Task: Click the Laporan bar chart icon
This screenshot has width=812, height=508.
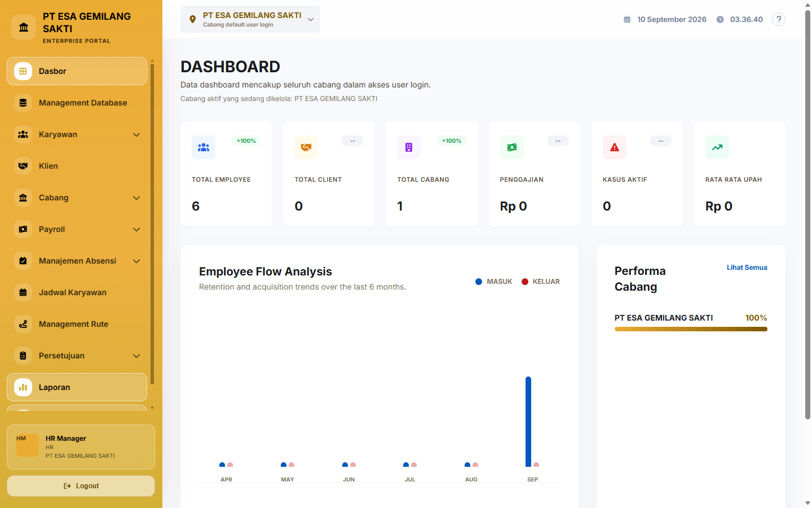Action: 23,387
